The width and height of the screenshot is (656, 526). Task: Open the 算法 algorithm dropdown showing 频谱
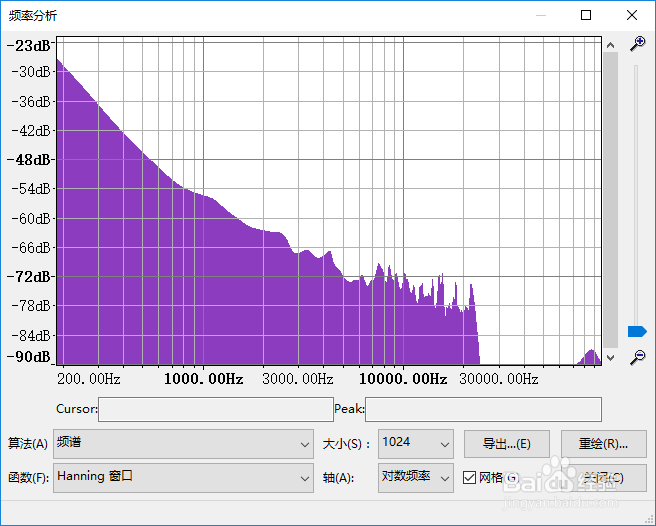click(183, 444)
